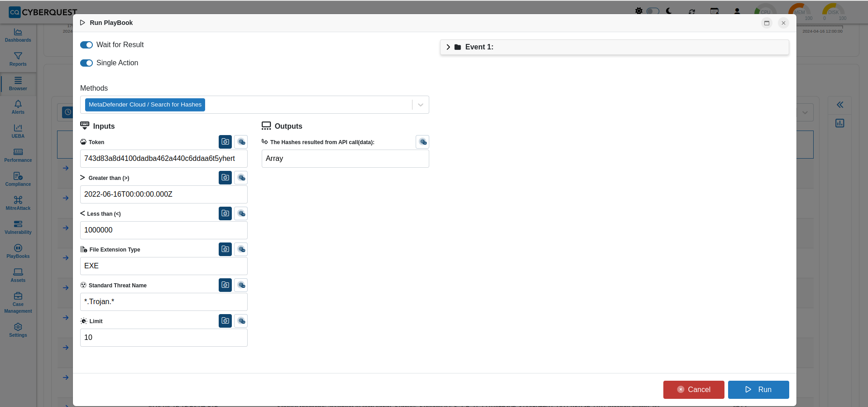Click the Outputs section heading
The width and height of the screenshot is (868, 407).
tap(282, 126)
